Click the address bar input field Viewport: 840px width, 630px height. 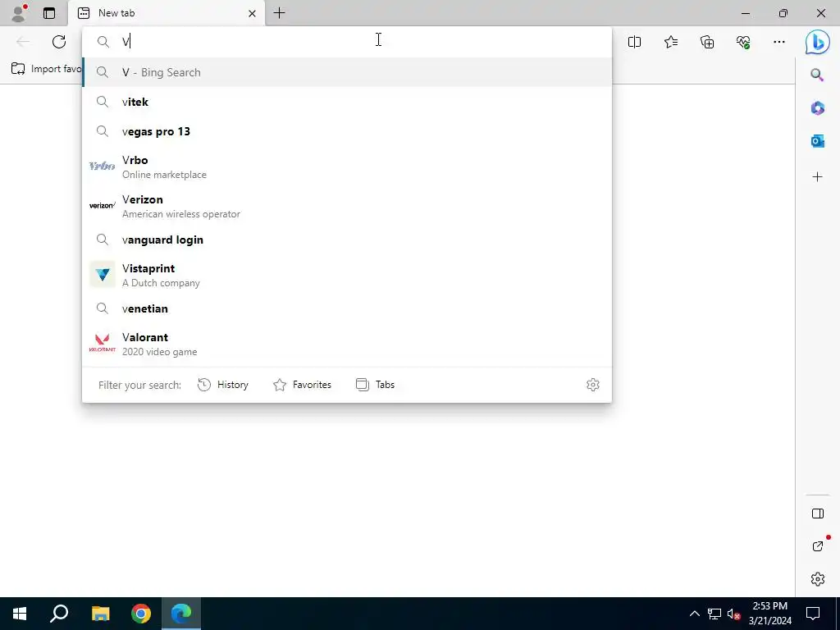pyautogui.click(x=347, y=42)
